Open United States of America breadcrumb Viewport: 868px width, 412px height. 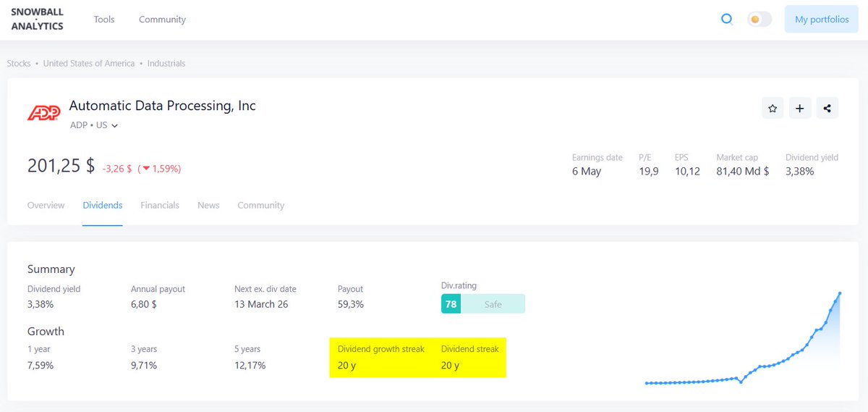[x=89, y=64]
